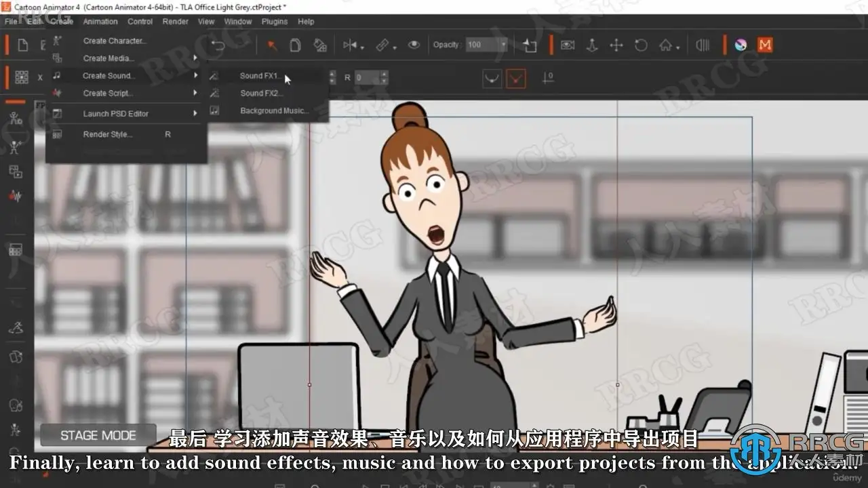This screenshot has height=488, width=868.
Task: Click the duplicate pages icon in toolbar
Action: coord(295,45)
